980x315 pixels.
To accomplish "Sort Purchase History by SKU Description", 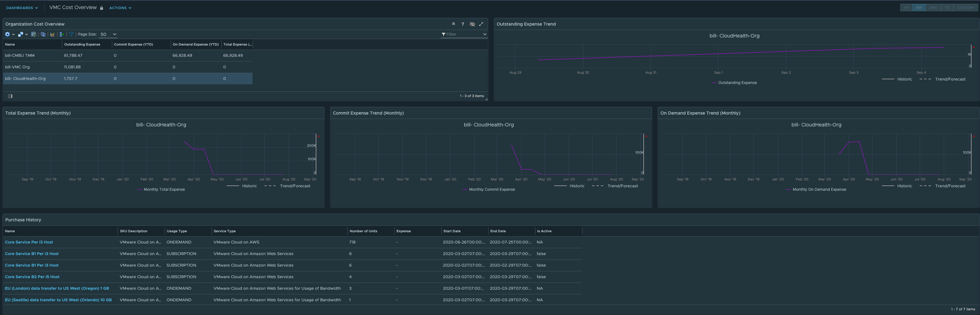I will (x=133, y=231).
